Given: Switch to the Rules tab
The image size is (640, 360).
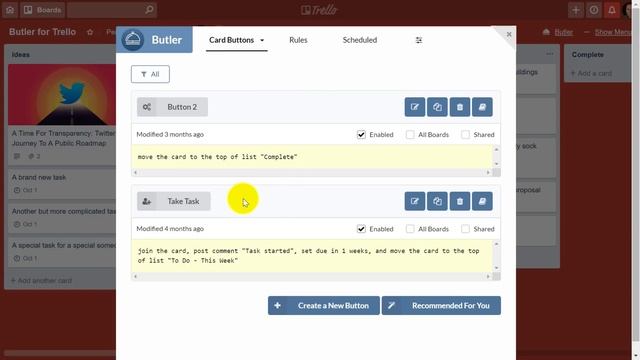Looking at the screenshot, I should (x=298, y=40).
